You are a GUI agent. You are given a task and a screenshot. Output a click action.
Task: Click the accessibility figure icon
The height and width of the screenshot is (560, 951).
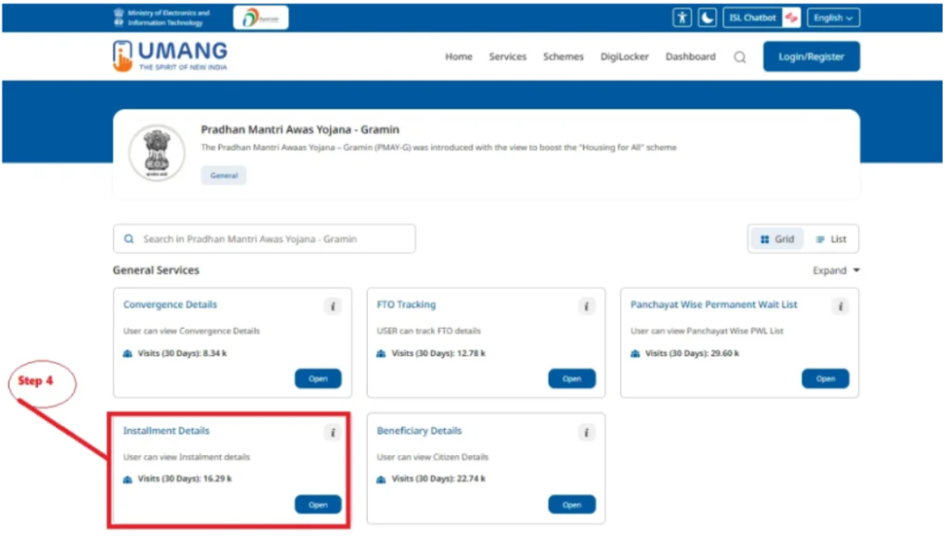tap(683, 18)
